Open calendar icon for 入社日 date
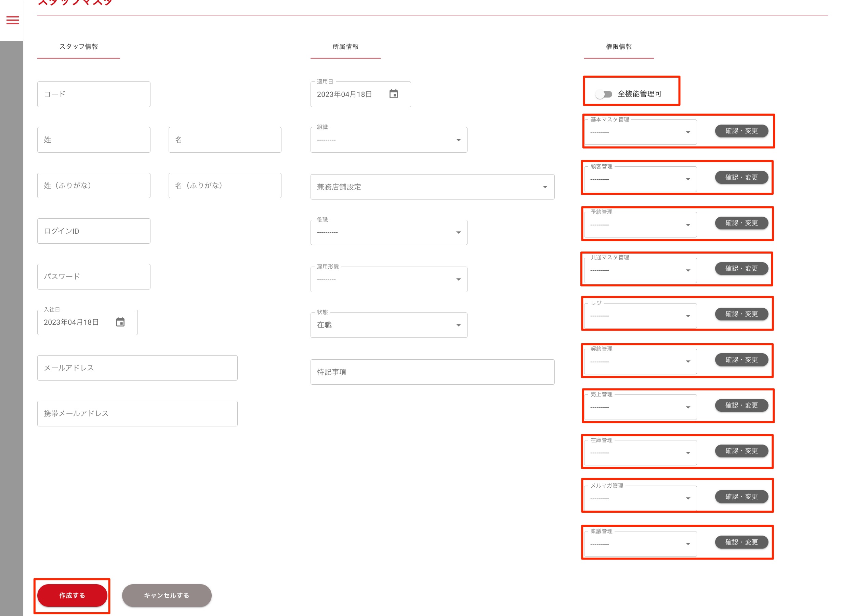This screenshot has width=868, height=616. (120, 322)
